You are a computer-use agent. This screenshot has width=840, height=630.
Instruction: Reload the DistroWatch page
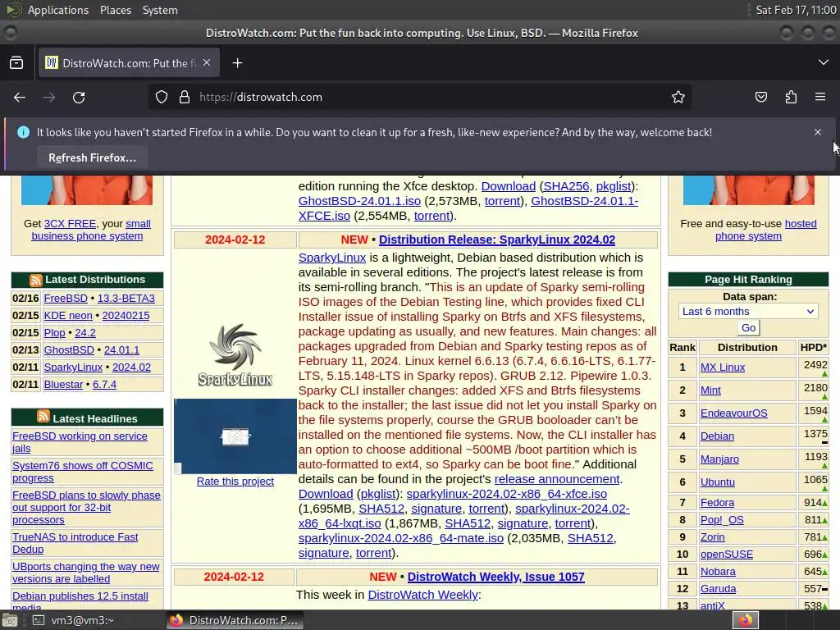click(x=79, y=98)
